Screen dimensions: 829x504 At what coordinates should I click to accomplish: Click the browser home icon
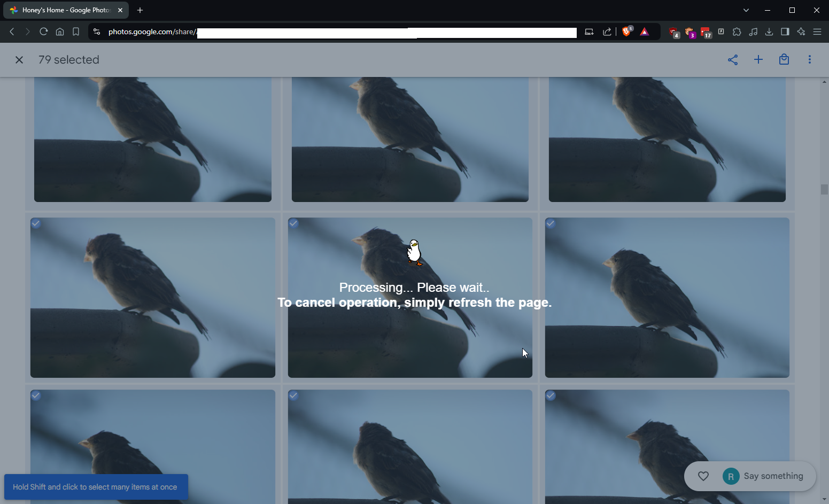[x=60, y=32]
